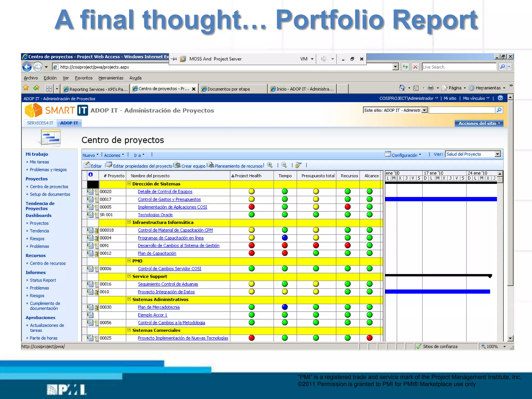
Task: Collapse the Service Support group
Action: coord(129,276)
